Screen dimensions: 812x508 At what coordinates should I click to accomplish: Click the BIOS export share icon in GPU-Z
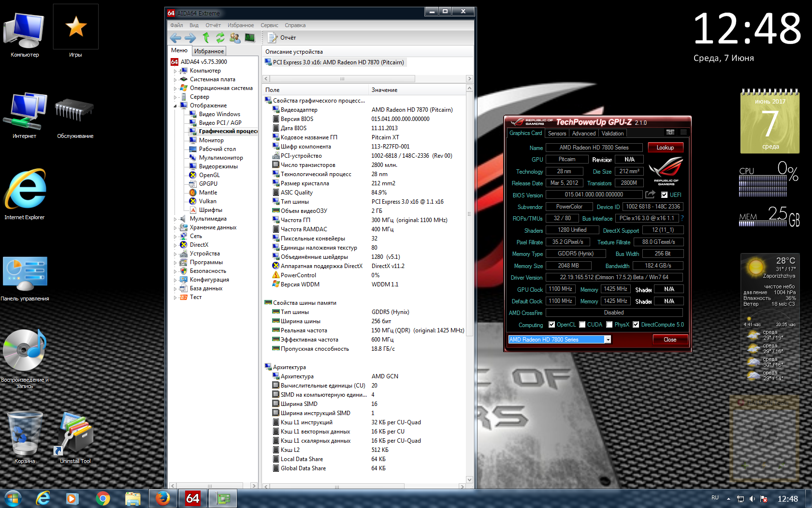[651, 194]
